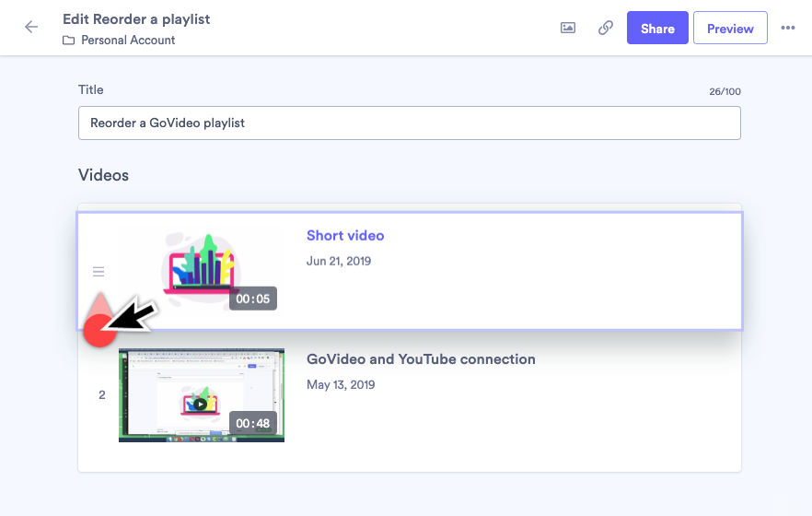
Task: Click the 26/100 character counter
Action: click(725, 92)
